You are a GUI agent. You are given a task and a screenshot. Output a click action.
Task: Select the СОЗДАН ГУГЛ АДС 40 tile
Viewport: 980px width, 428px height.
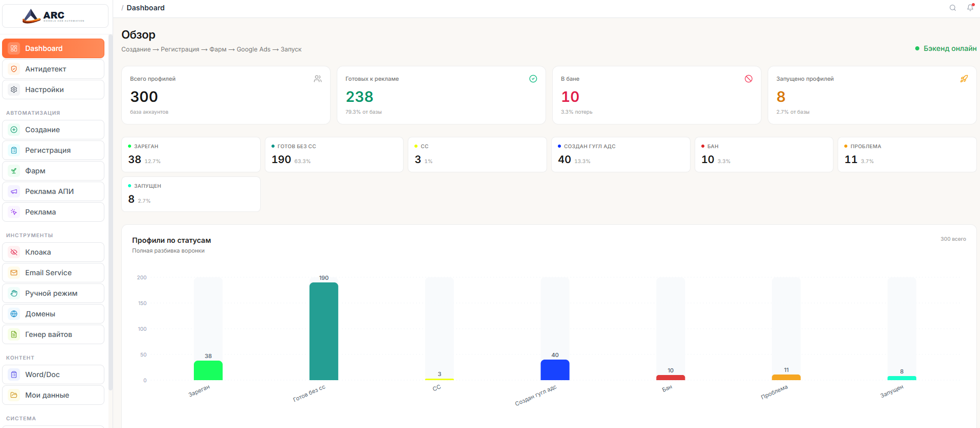pos(621,154)
